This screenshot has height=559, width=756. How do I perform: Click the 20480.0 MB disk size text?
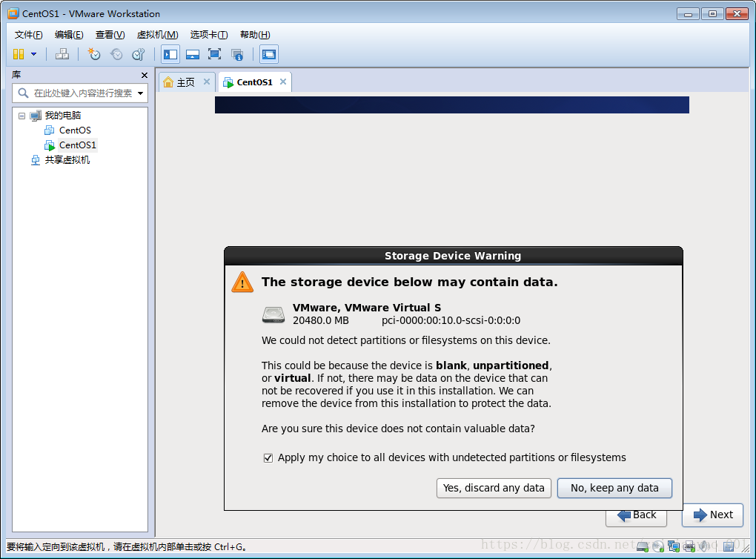tap(321, 321)
